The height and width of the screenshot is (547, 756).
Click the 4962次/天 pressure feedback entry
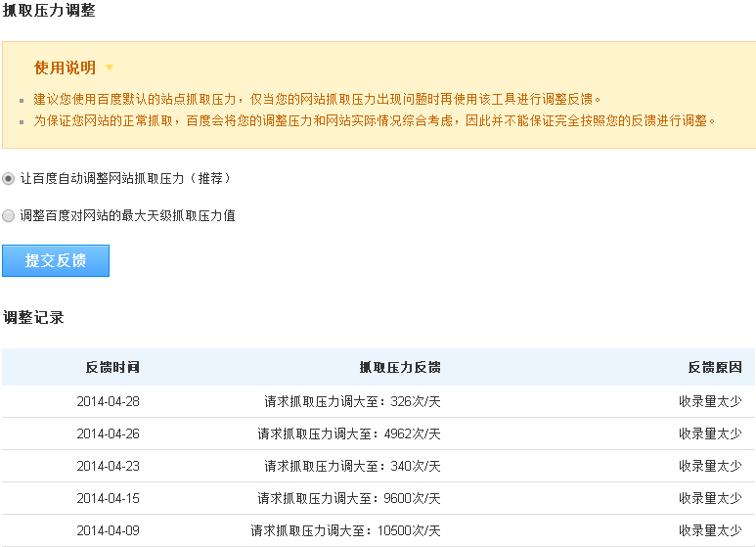tap(349, 433)
